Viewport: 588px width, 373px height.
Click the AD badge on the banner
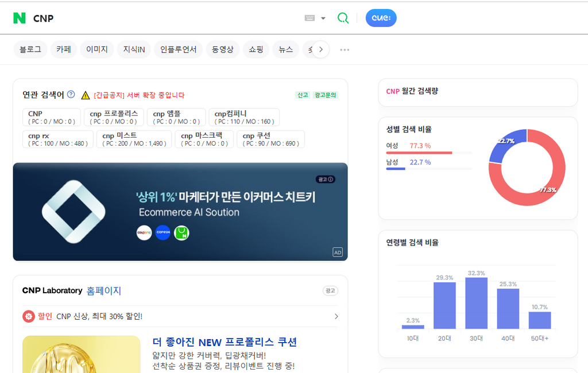338,252
